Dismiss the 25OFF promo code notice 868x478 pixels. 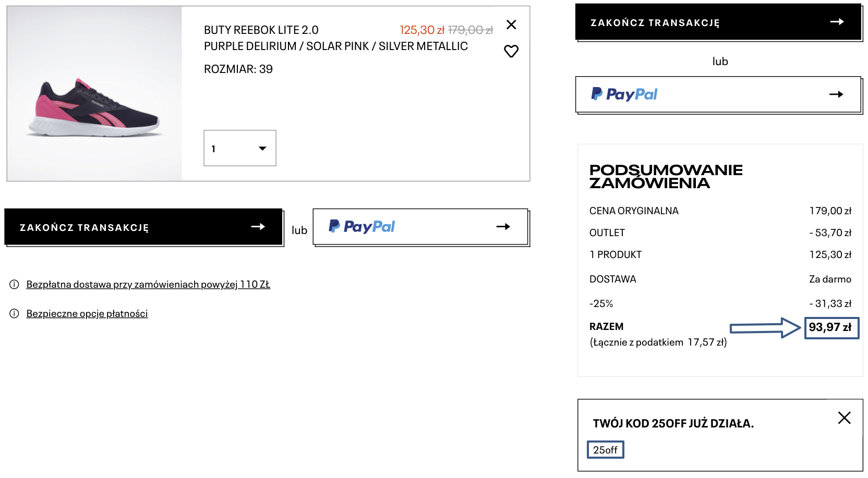coord(844,418)
